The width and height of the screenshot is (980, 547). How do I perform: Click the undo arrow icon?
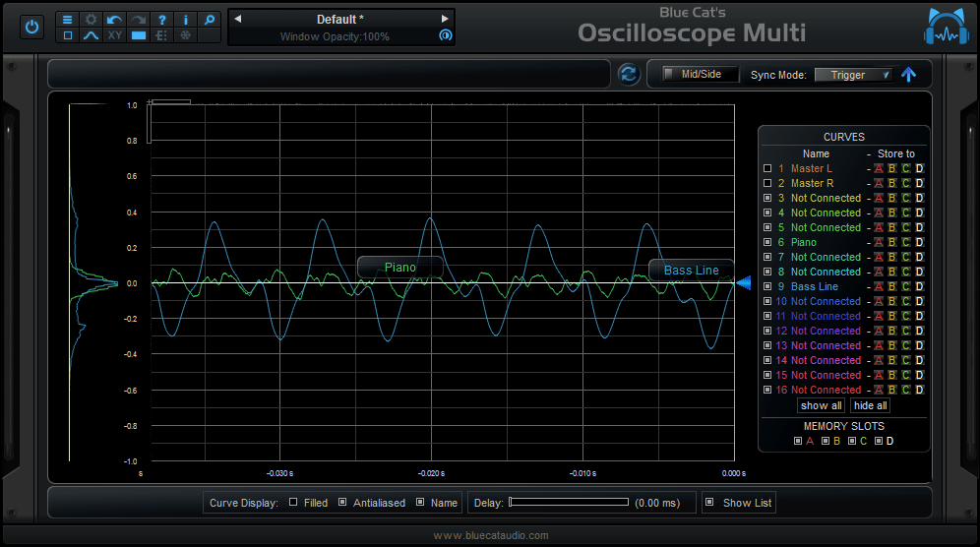(114, 20)
